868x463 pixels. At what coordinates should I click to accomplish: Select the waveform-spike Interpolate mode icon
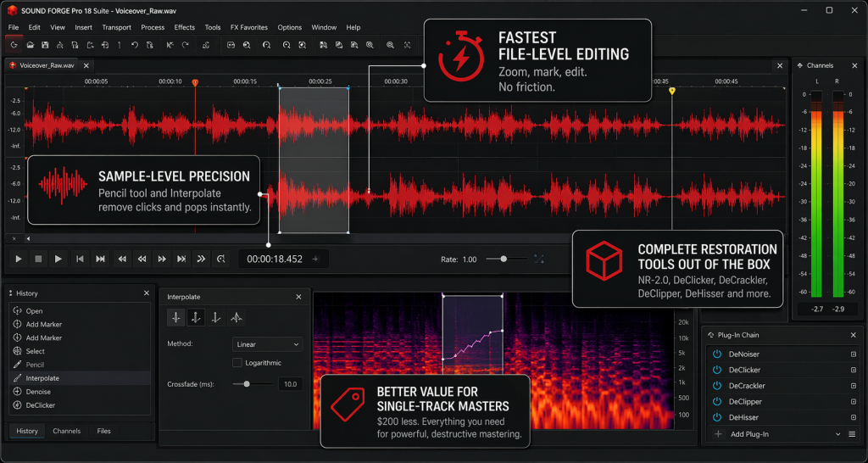pos(237,317)
